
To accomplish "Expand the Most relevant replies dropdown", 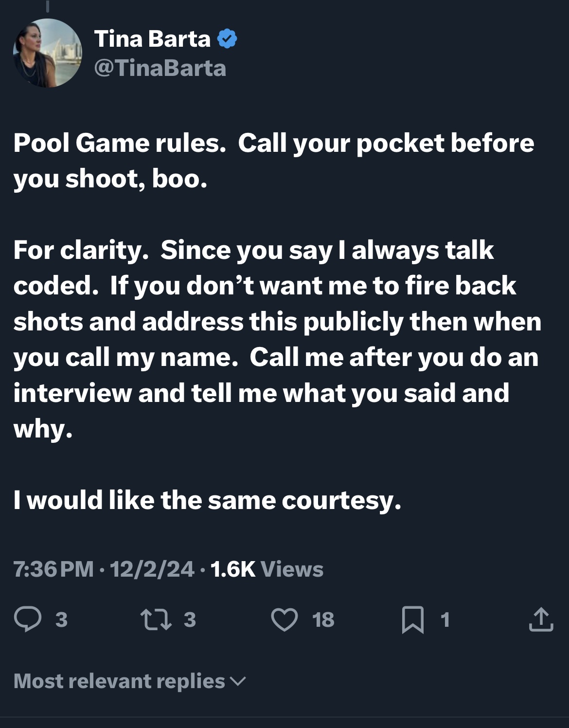I will [x=130, y=681].
